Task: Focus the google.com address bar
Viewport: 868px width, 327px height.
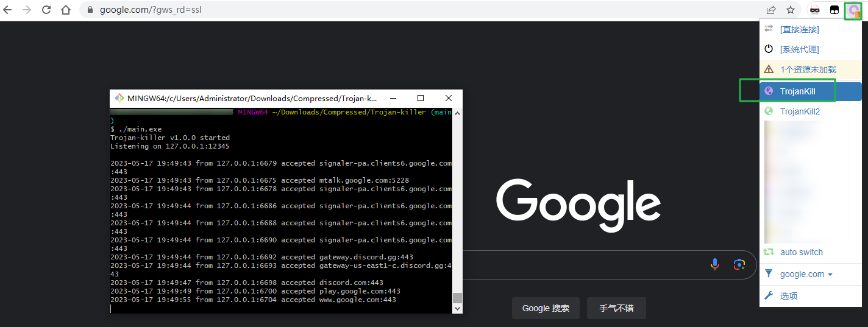Action: 421,10
